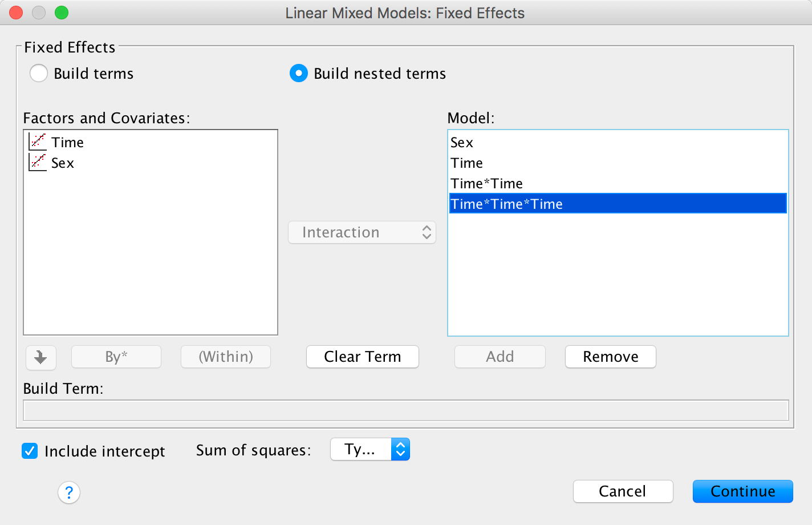Expand the Sum of squares dropdown
Screen dimensions: 812x525
coord(370,450)
